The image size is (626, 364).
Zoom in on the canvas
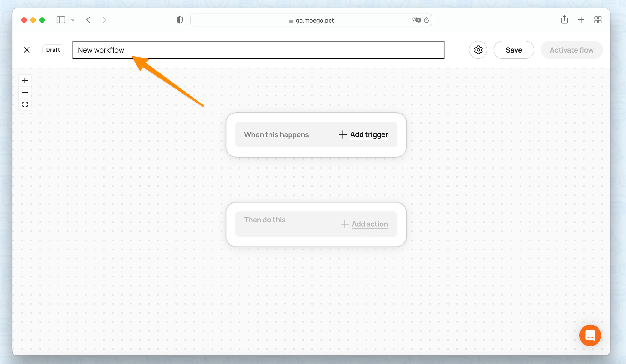tap(25, 81)
